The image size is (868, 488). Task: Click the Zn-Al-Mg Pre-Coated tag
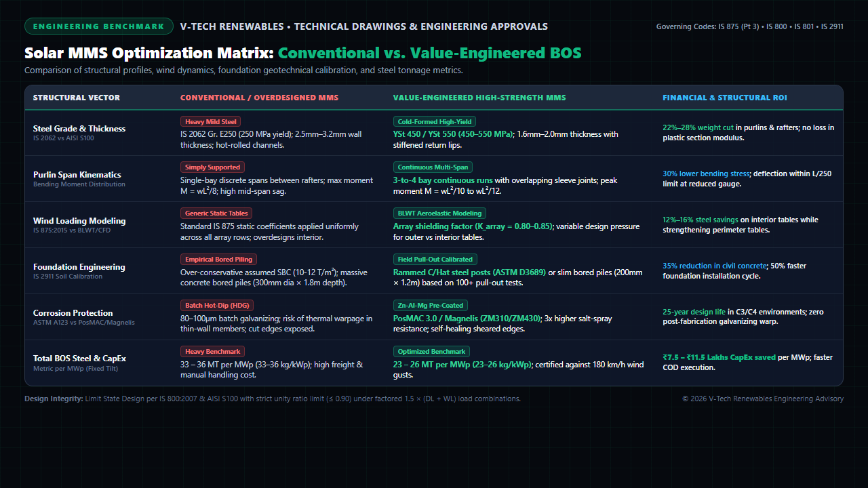[x=432, y=306]
